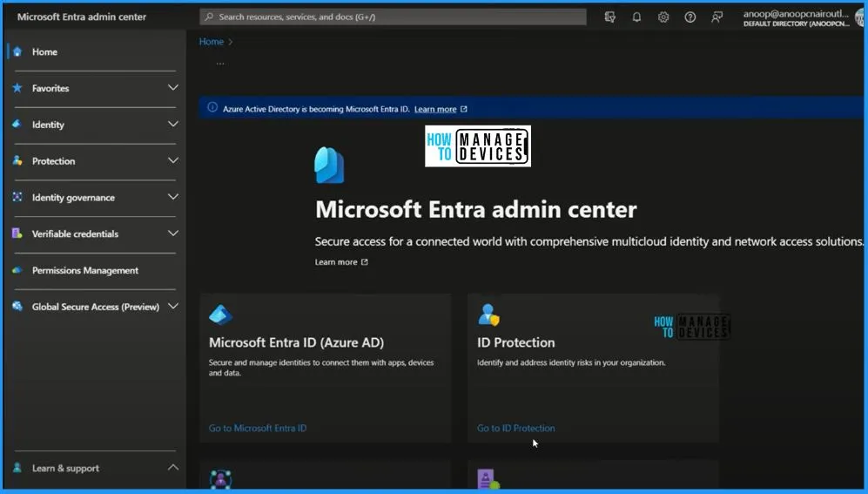Click the anoop account name text
The image size is (868, 494).
click(796, 15)
